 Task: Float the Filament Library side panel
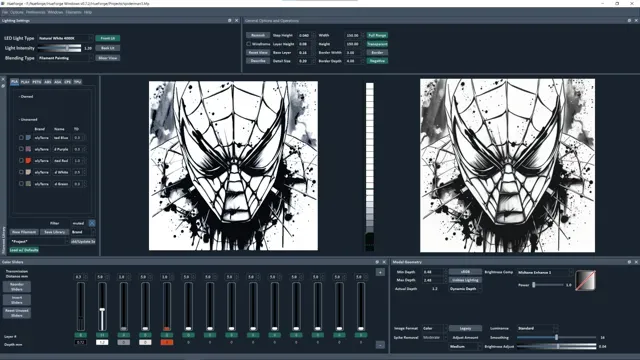tap(3, 86)
